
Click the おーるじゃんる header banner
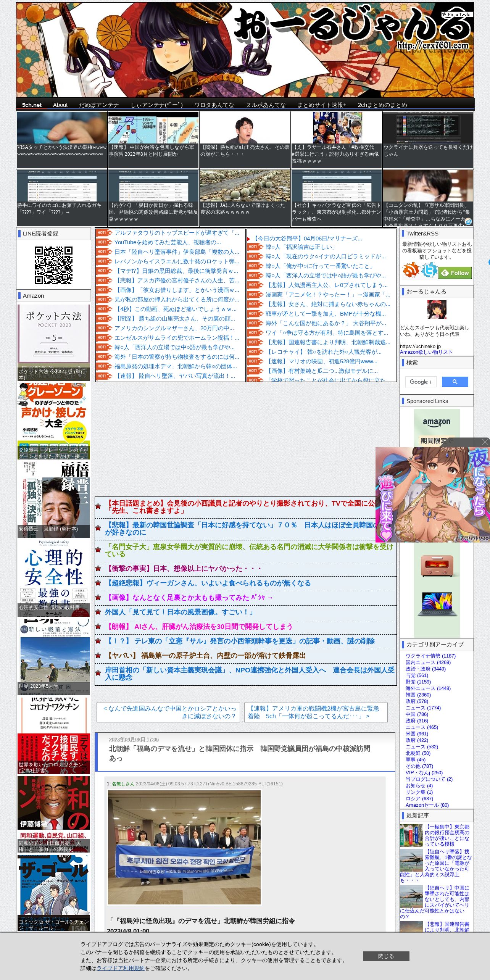coord(245,50)
